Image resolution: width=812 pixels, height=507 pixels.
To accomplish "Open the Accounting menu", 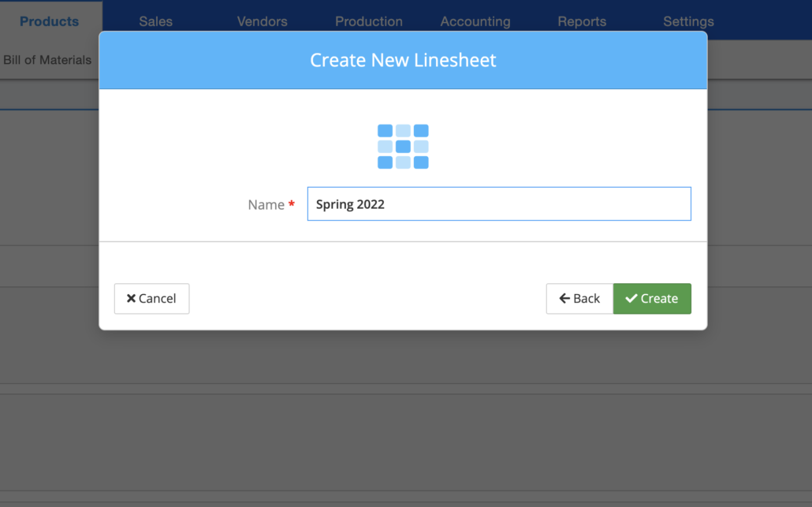I will click(475, 21).
